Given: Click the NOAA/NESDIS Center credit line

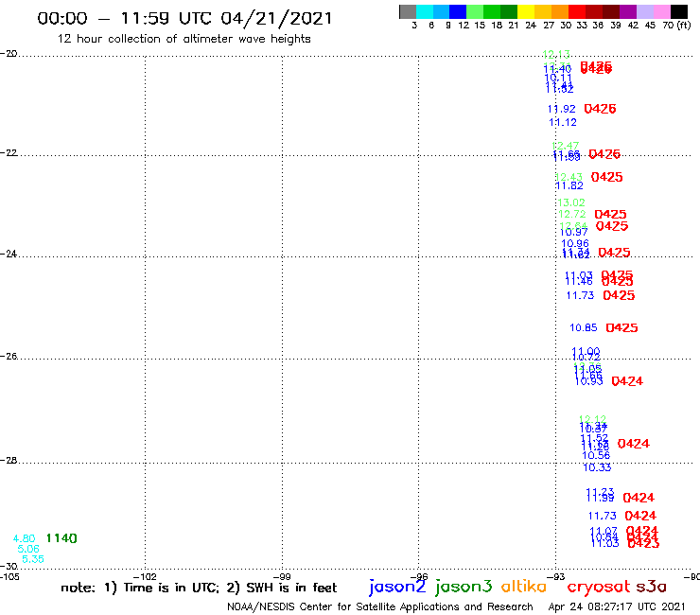Looking at the screenshot, I should [x=380, y=606].
